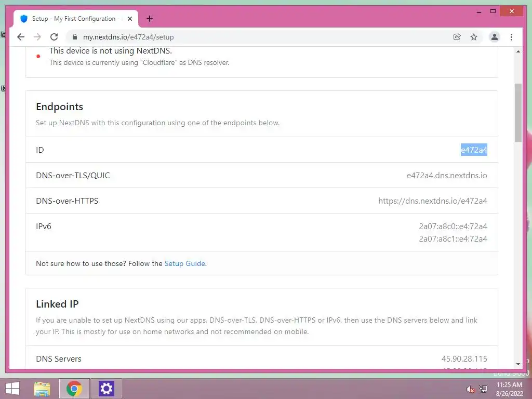Screen dimensions: 532x399
Task: Click the NextDNS shield favicon in tab
Action: click(x=24, y=19)
